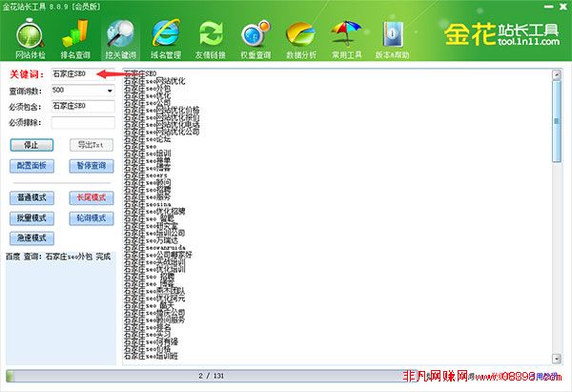Select result row 石家庄seo培训
The image size is (572, 392).
[147, 154]
